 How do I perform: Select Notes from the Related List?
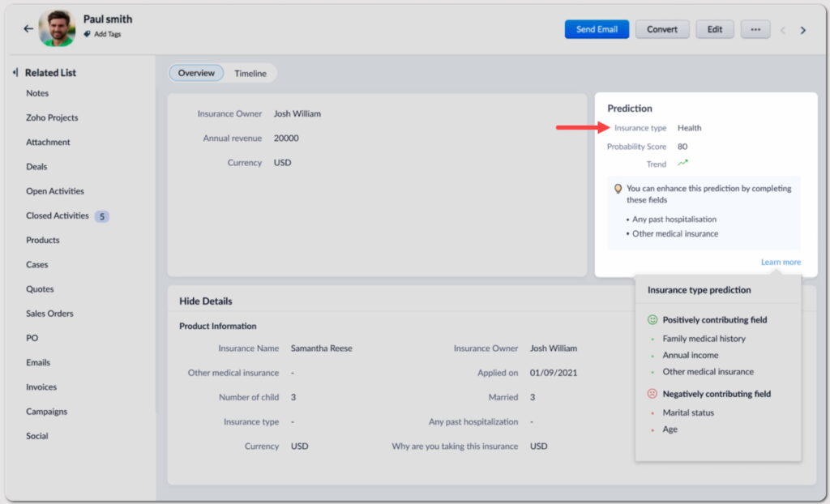point(37,93)
